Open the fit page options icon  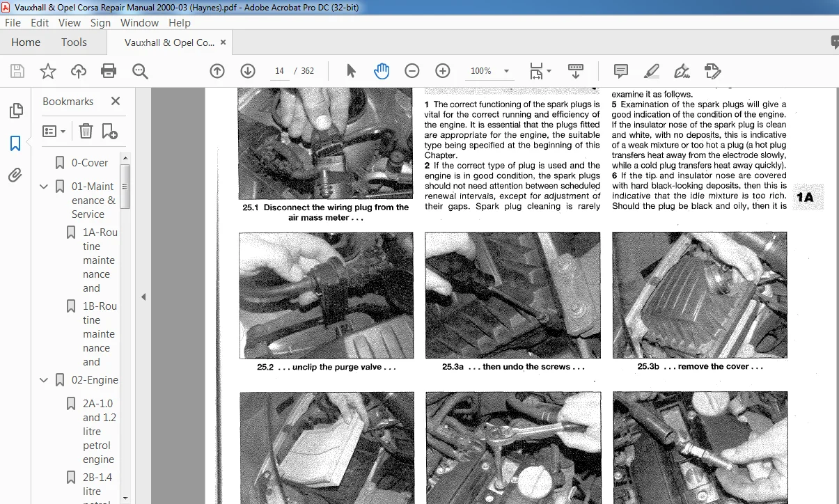[540, 71]
